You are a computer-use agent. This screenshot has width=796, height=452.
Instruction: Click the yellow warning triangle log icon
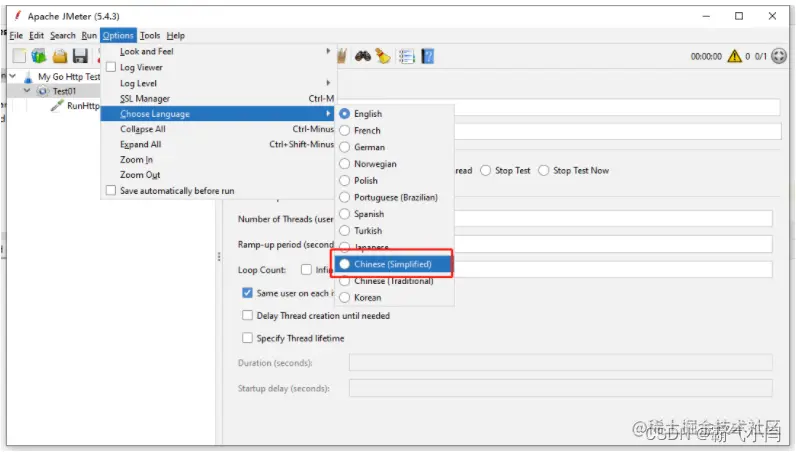(x=734, y=56)
